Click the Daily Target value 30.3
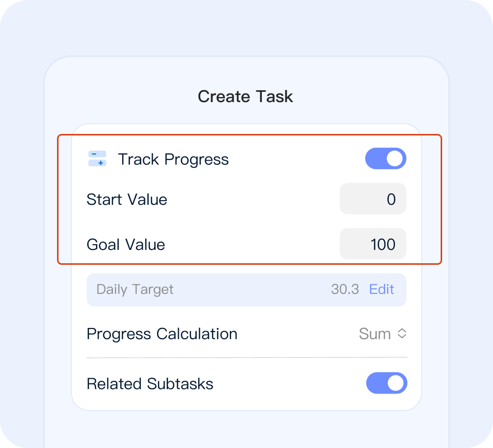This screenshot has height=448, width=493. coord(345,289)
